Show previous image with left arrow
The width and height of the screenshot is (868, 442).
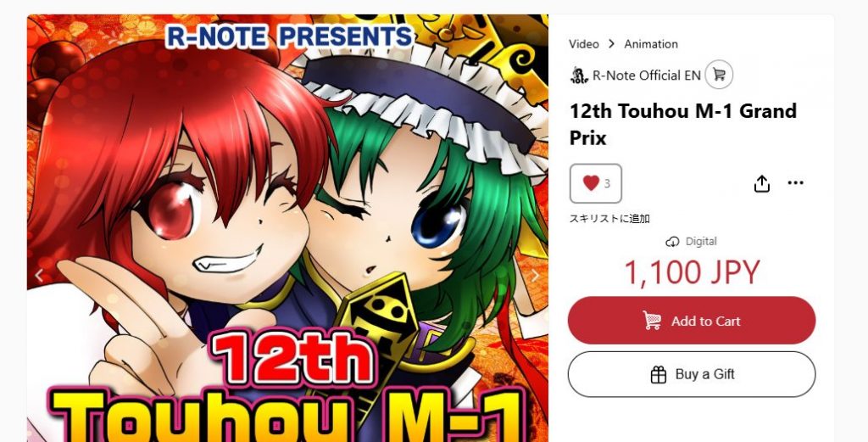[x=39, y=275]
